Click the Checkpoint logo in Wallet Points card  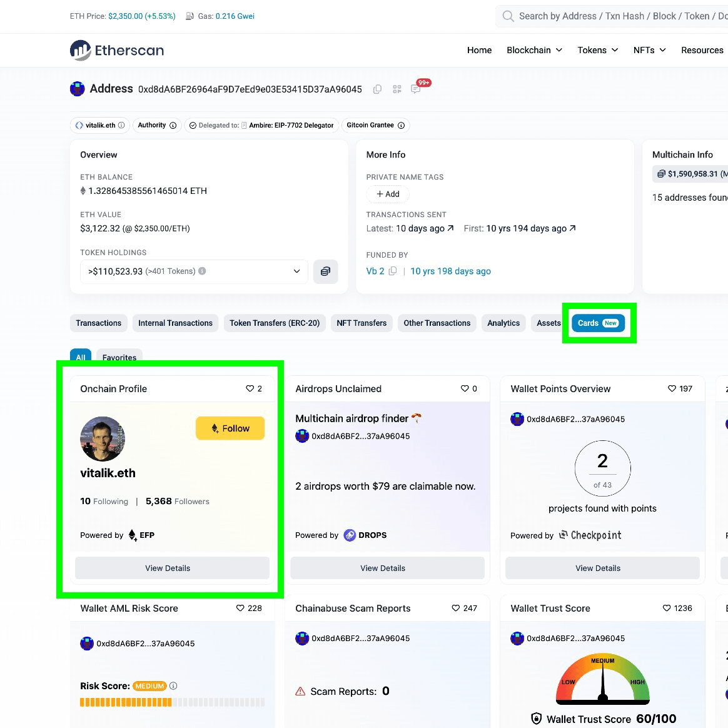pyautogui.click(x=590, y=535)
